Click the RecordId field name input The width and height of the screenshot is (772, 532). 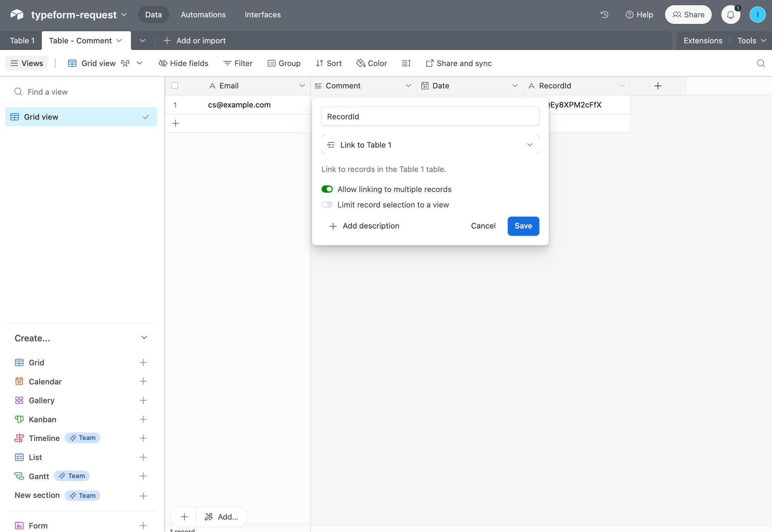(430, 117)
